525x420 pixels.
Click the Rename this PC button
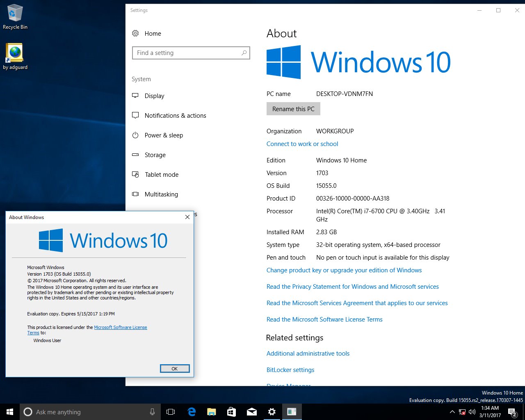click(293, 109)
